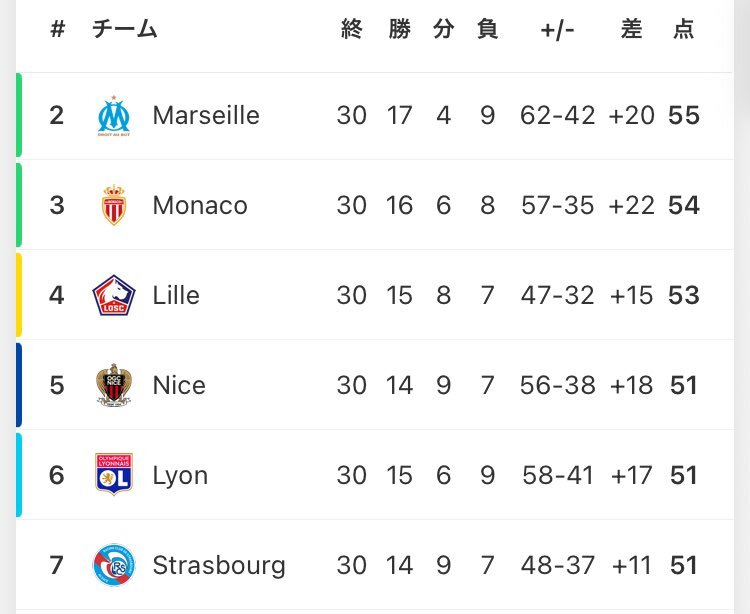Click the チーム column header
750x614 pixels.
[x=125, y=29]
